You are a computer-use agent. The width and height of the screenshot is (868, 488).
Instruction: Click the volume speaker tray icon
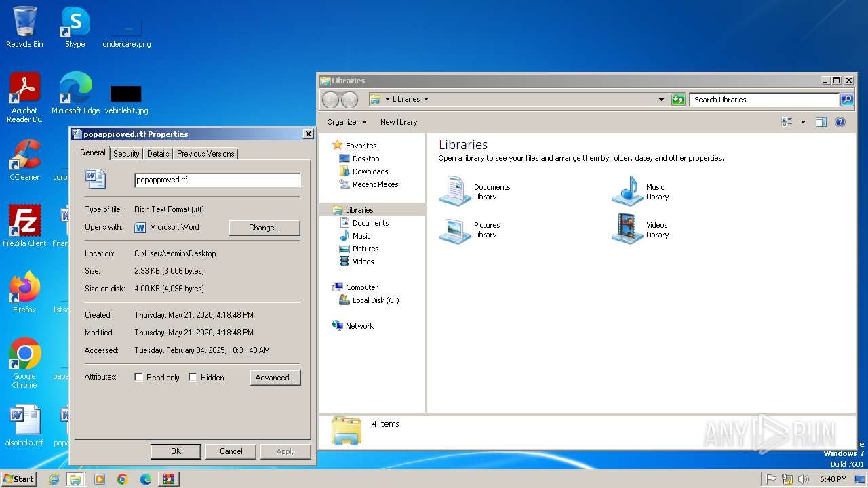(x=804, y=479)
